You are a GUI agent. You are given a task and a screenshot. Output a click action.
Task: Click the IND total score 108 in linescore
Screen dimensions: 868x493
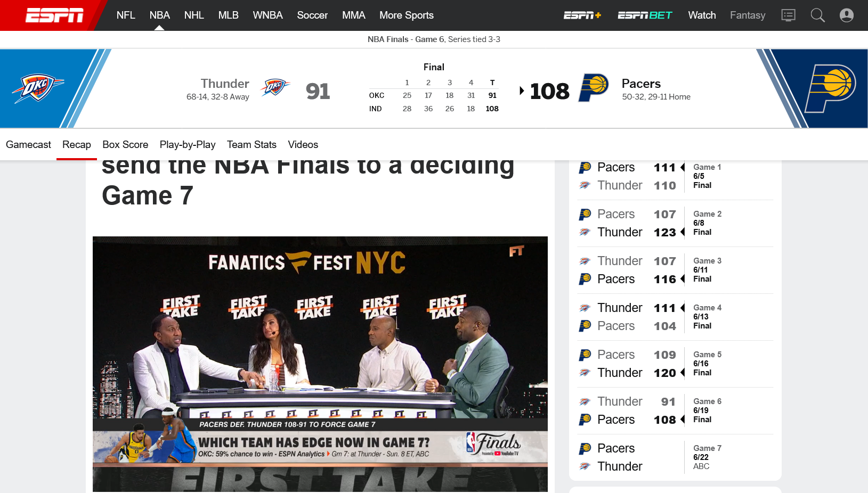[492, 109]
